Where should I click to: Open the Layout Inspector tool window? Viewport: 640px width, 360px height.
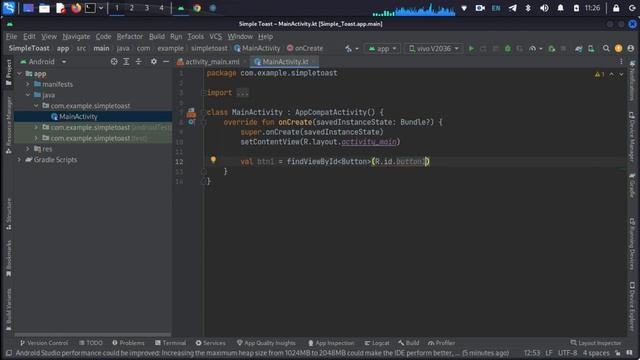[596, 343]
